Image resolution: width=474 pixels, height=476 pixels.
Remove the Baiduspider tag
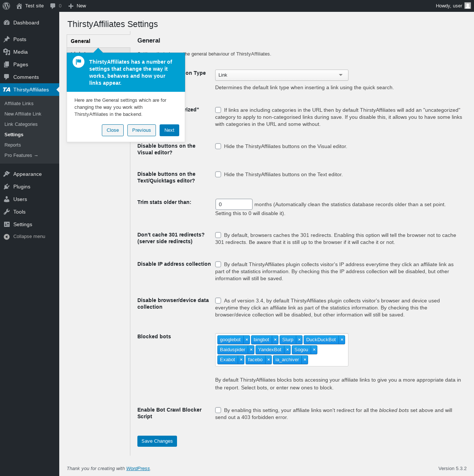pyautogui.click(x=251, y=350)
